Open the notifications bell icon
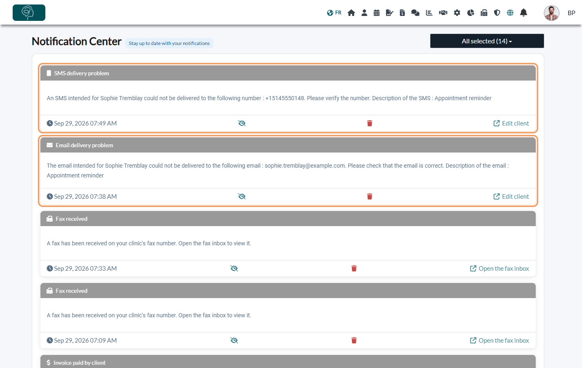 [523, 13]
